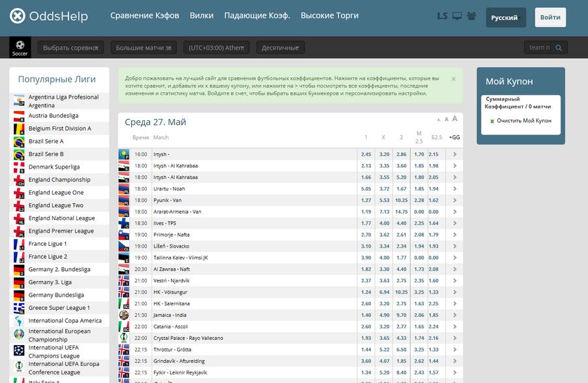This screenshot has width=588, height=383.
Task: Open Austria Bundesliga league link
Action: pos(54,116)
